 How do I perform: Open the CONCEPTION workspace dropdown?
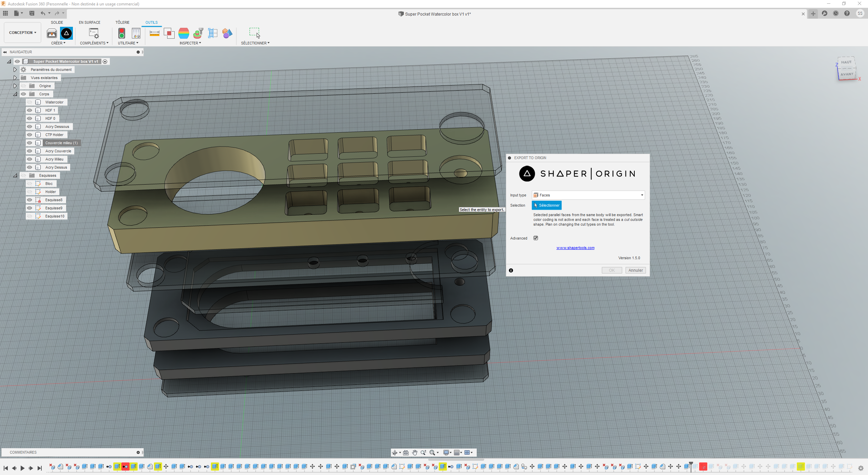(22, 33)
